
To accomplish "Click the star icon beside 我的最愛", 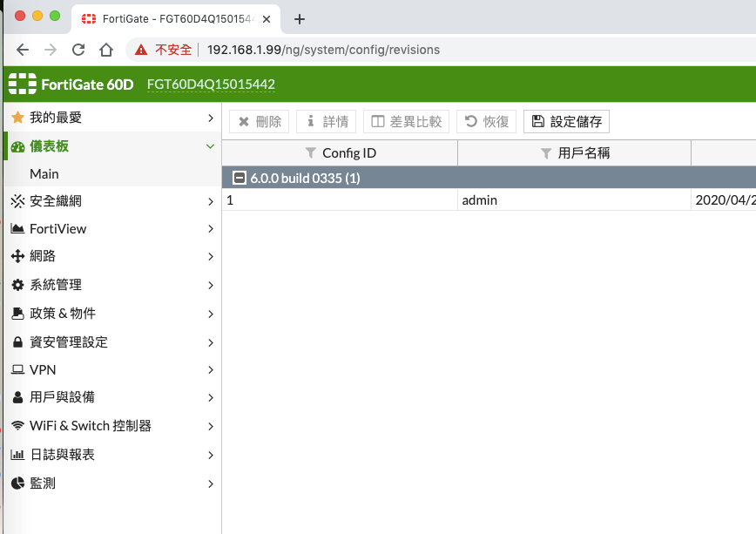I will coord(17,118).
